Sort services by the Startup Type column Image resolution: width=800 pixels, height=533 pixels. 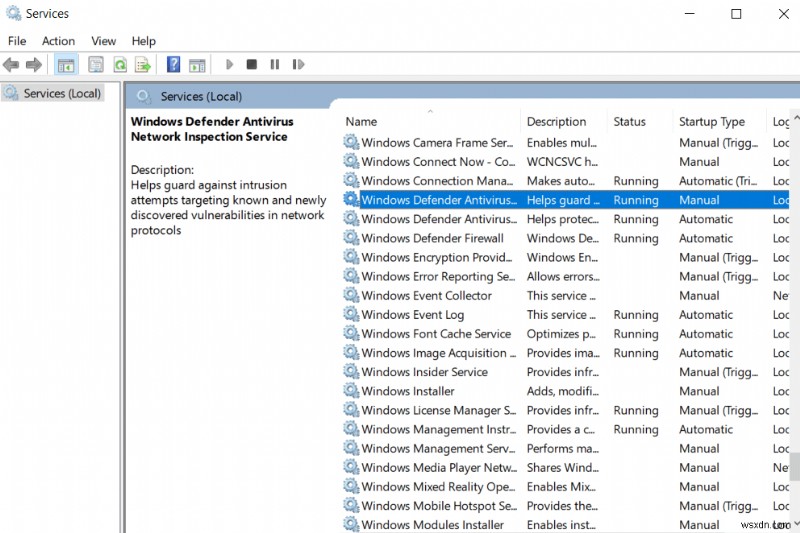711,122
